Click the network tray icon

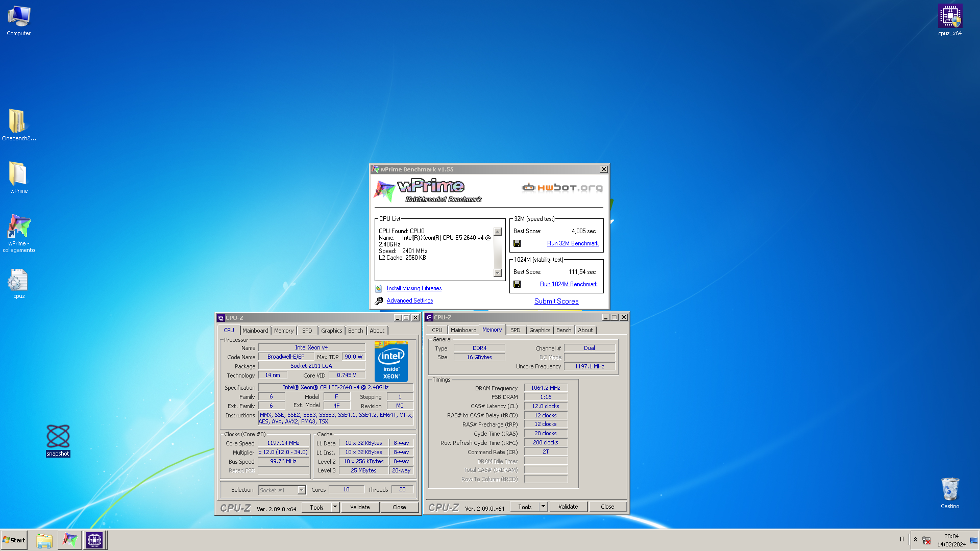[926, 540]
